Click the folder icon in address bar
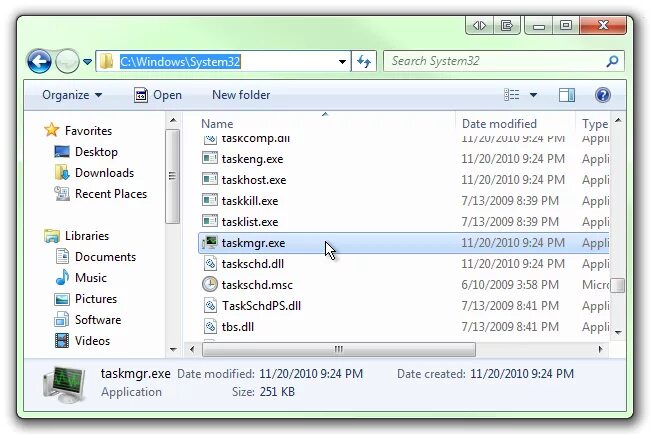The image size is (650, 434). click(x=107, y=61)
